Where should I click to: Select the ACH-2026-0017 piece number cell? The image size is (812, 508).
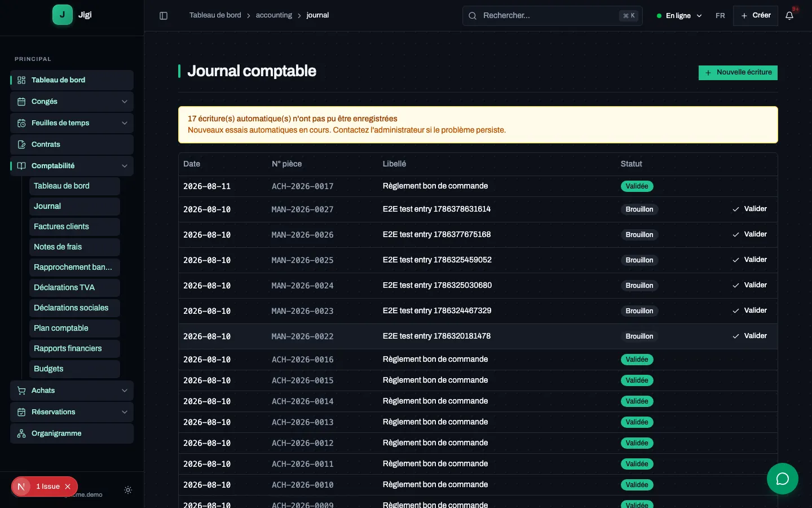pyautogui.click(x=303, y=186)
